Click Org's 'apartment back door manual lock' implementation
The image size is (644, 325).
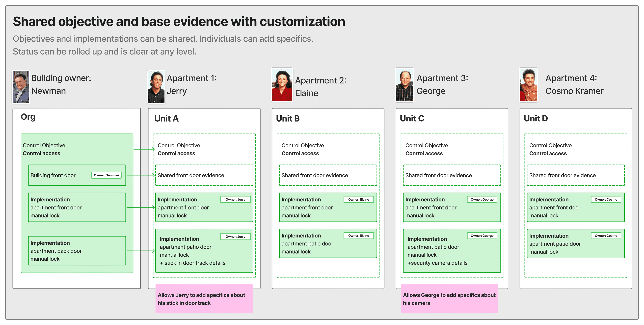[x=77, y=251]
